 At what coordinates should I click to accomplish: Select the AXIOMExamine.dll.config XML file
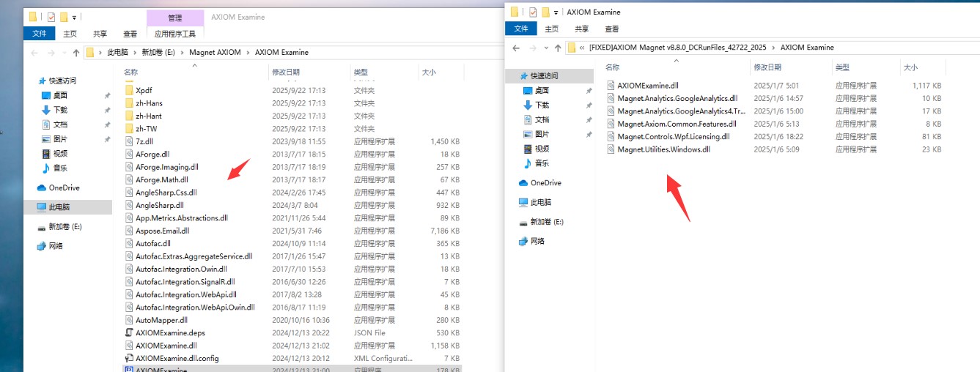coord(177,358)
